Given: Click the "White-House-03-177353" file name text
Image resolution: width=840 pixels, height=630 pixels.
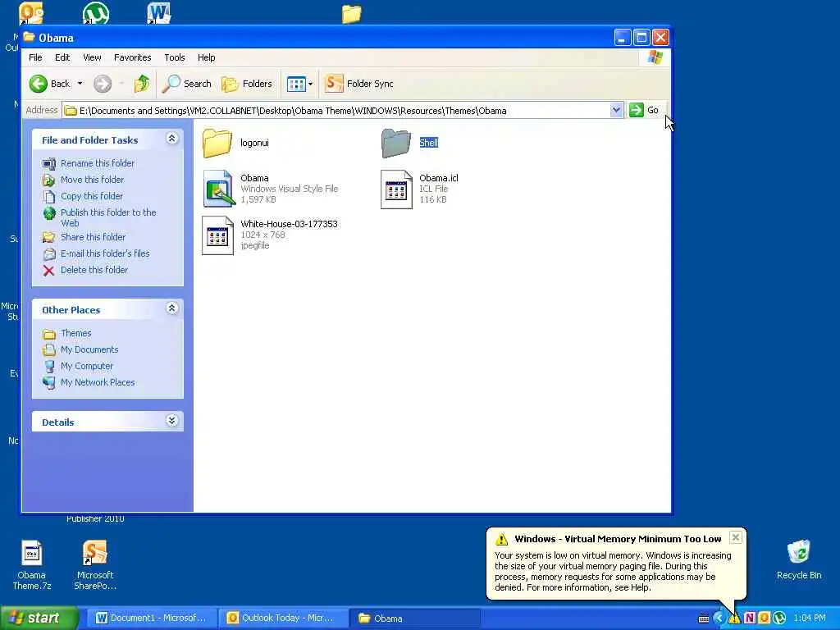Looking at the screenshot, I should click(x=289, y=224).
